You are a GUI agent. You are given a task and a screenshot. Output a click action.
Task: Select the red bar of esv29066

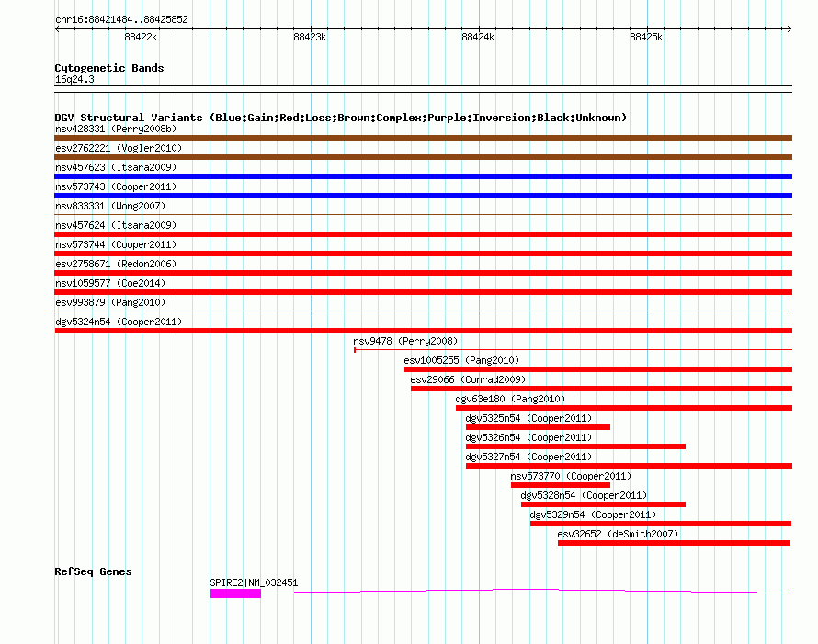coord(601,389)
